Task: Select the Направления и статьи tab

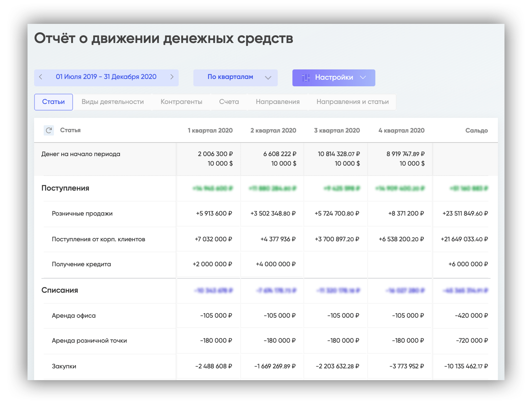Action: 353,102
